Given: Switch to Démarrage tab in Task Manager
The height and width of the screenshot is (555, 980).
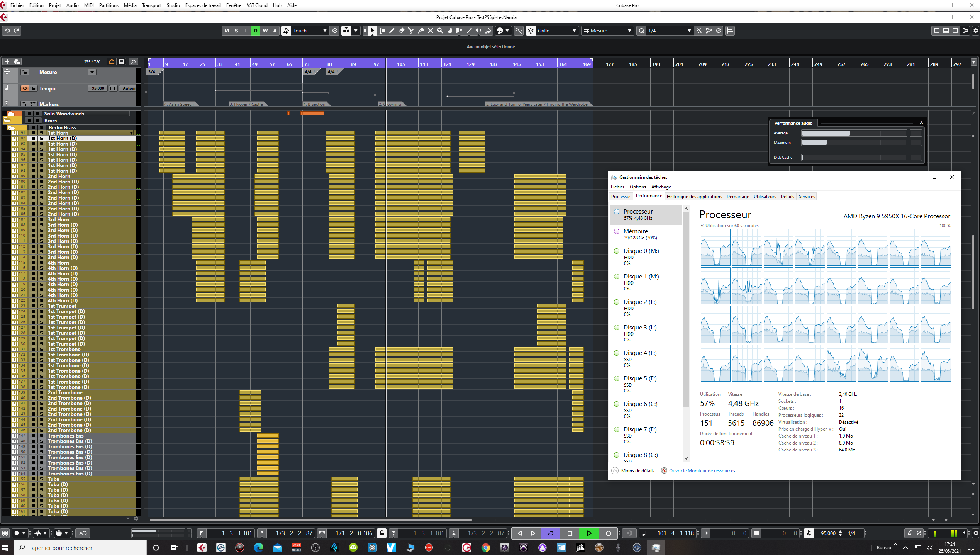Looking at the screenshot, I should (x=738, y=196).
